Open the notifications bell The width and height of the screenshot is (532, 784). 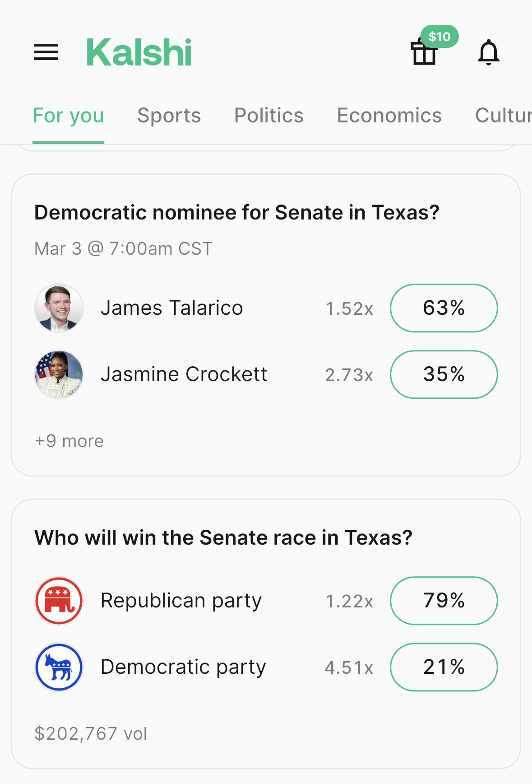tap(488, 52)
